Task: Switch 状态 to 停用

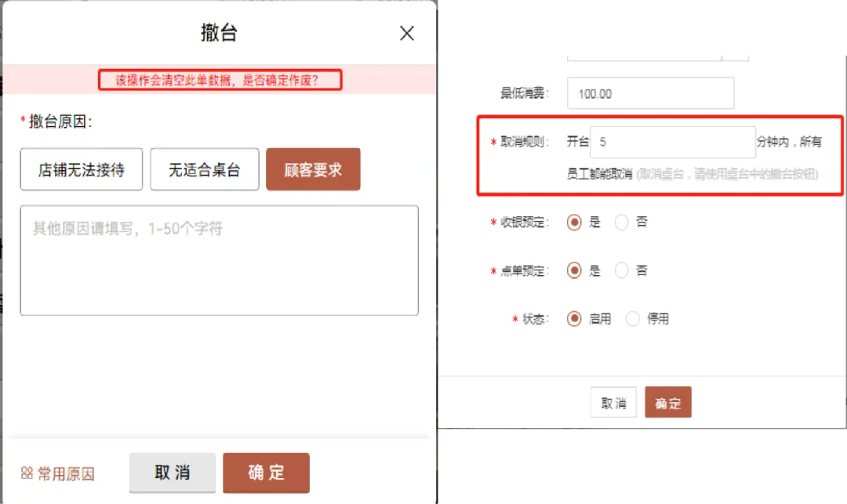Action: tap(633, 320)
